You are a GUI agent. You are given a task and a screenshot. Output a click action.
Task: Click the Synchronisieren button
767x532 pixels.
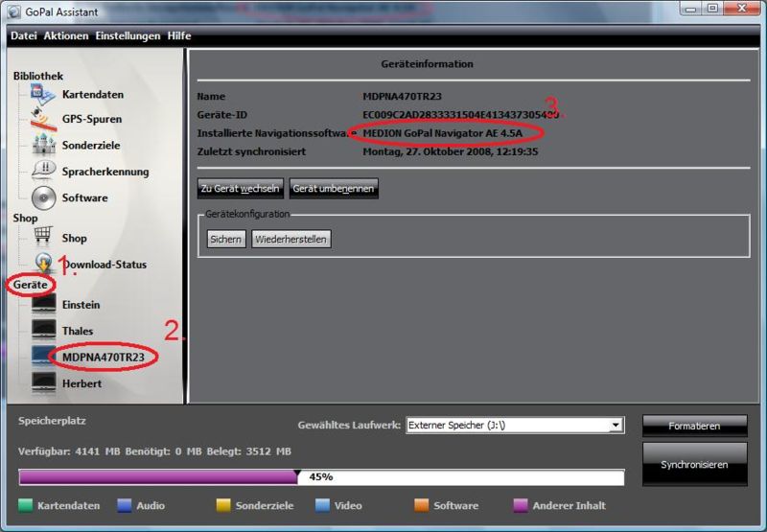click(x=694, y=464)
